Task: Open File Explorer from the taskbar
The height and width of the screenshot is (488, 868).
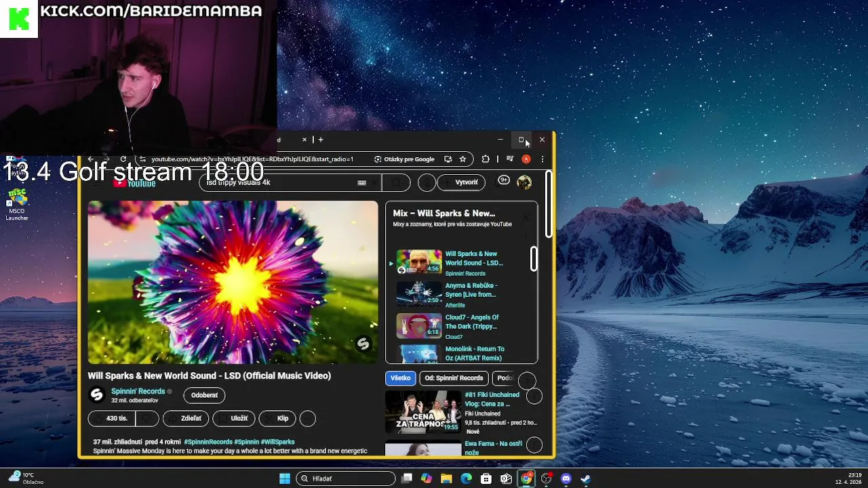Action: [446, 479]
